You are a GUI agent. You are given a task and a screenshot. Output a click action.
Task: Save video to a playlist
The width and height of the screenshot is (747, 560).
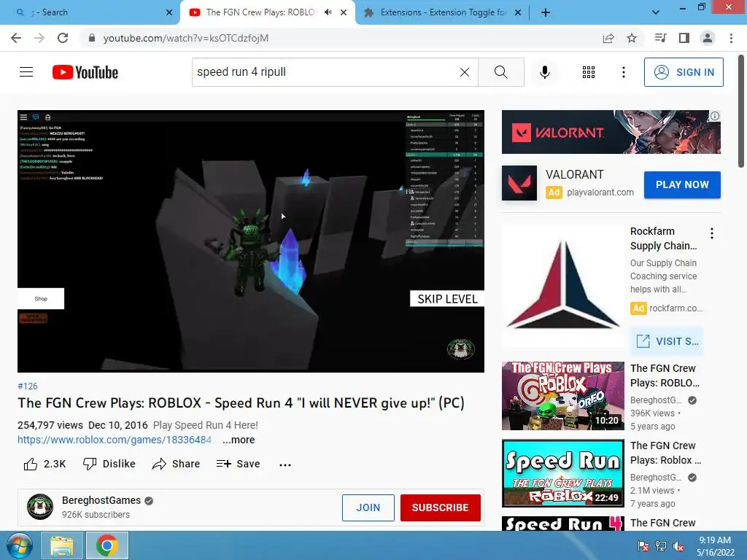pyautogui.click(x=238, y=464)
